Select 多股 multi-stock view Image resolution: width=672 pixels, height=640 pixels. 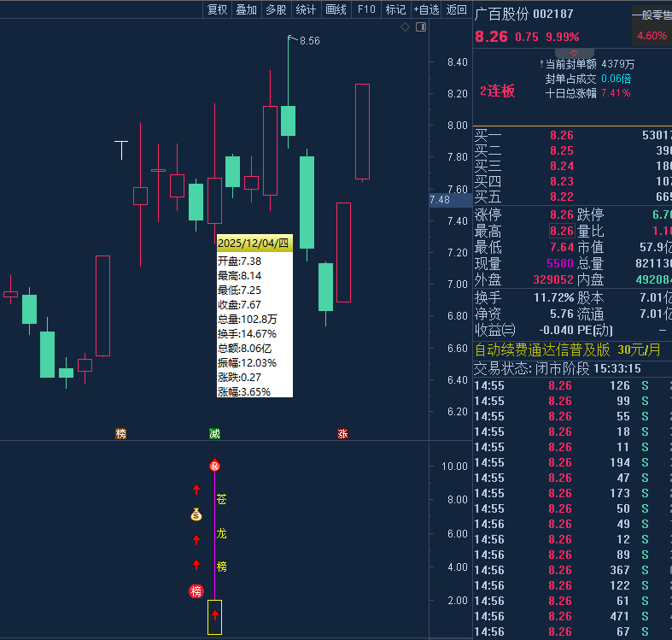(x=276, y=9)
